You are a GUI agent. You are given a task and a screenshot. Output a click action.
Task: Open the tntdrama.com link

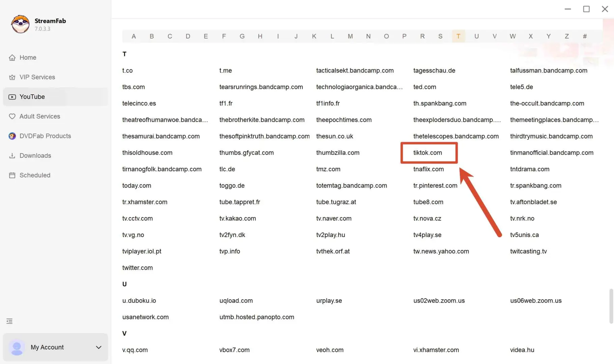(530, 169)
